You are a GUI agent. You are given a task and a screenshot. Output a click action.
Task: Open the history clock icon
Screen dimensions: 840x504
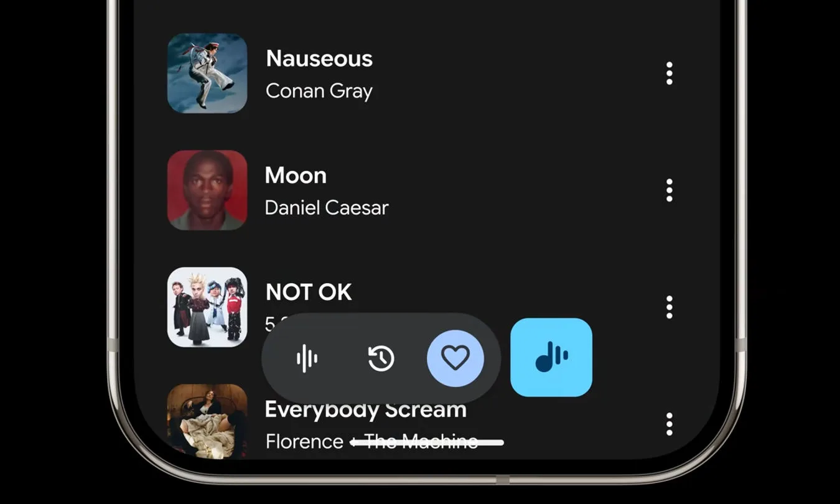point(381,358)
